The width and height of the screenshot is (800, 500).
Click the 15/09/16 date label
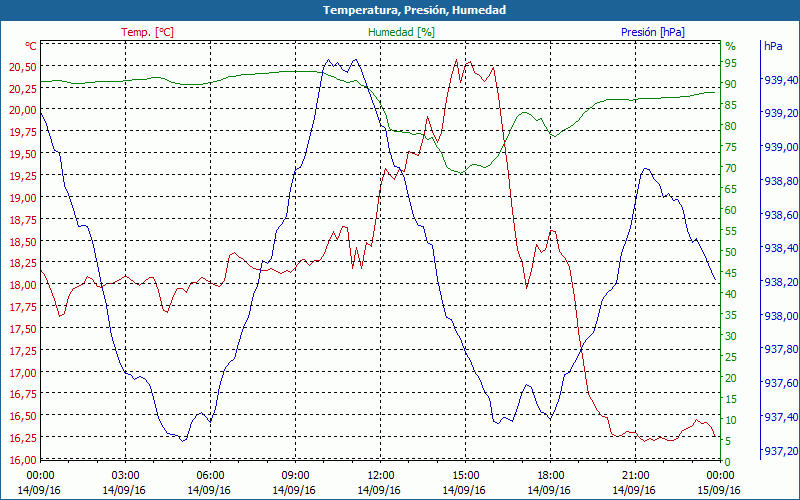click(x=720, y=490)
